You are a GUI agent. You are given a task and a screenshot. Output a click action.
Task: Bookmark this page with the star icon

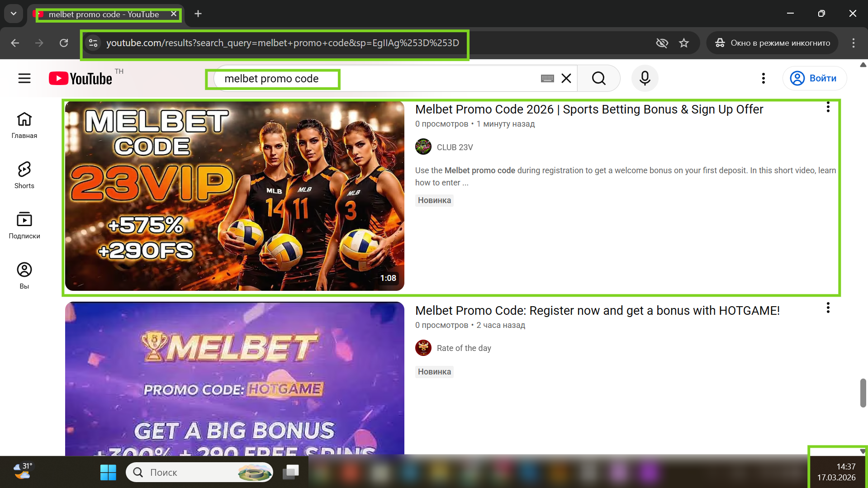684,43
